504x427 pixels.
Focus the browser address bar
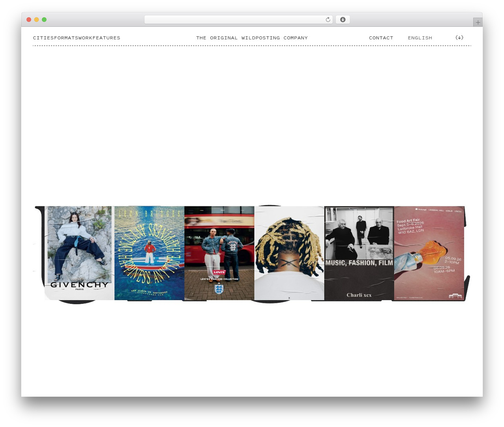pyautogui.click(x=239, y=20)
